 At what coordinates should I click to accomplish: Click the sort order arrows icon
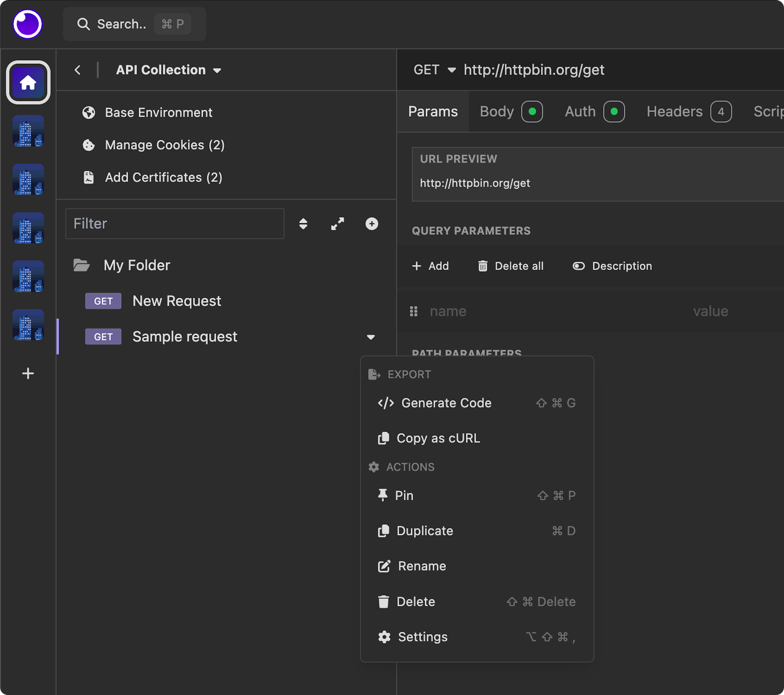(303, 224)
